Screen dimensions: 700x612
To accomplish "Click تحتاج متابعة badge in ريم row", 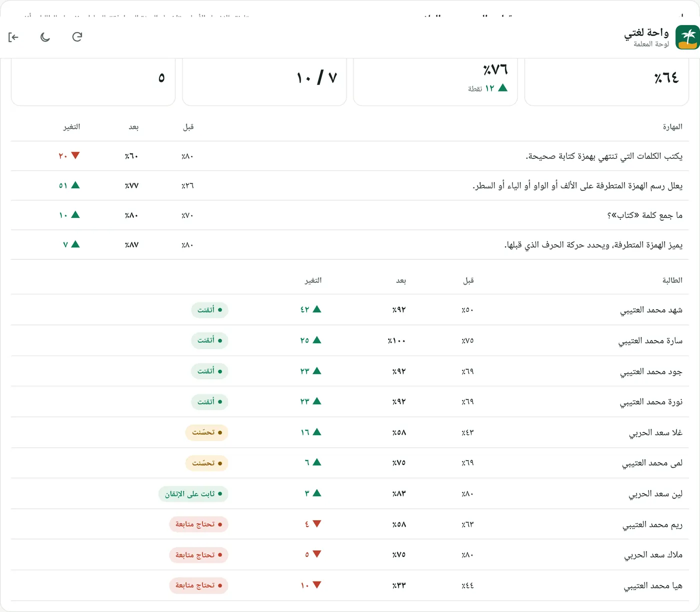I will (198, 524).
